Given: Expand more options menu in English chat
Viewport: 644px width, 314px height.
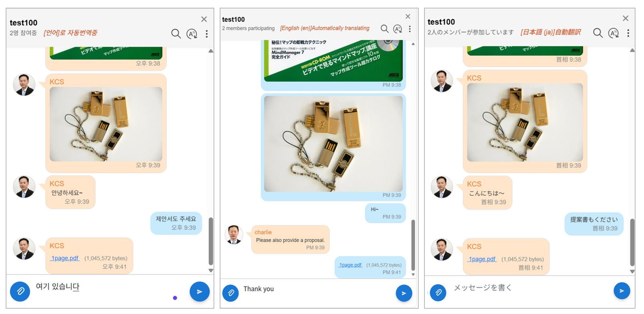Looking at the screenshot, I should click(410, 29).
